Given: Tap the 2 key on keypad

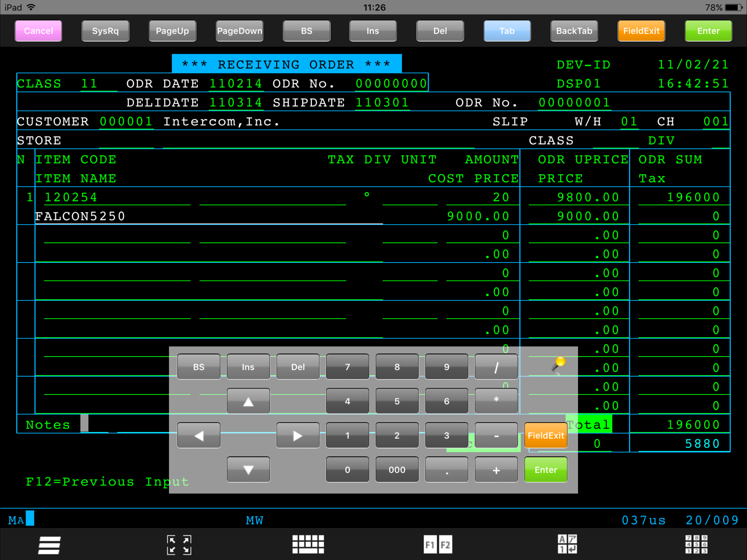Looking at the screenshot, I should (x=397, y=435).
